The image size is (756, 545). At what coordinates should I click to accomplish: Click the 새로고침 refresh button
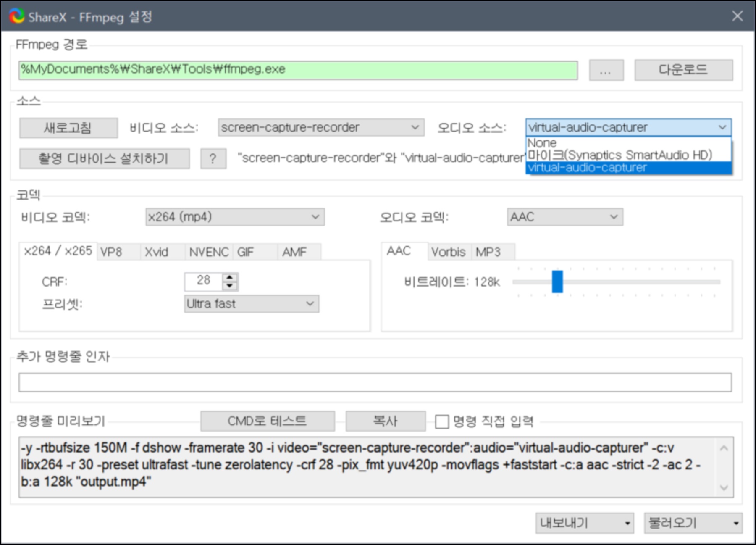(68, 128)
